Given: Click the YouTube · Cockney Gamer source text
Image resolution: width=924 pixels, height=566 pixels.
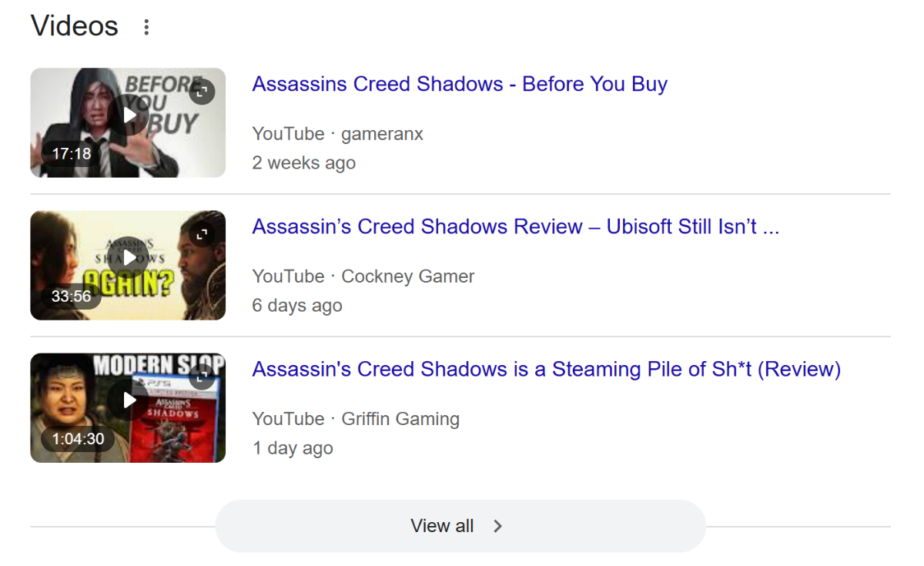Looking at the screenshot, I should coord(363,276).
